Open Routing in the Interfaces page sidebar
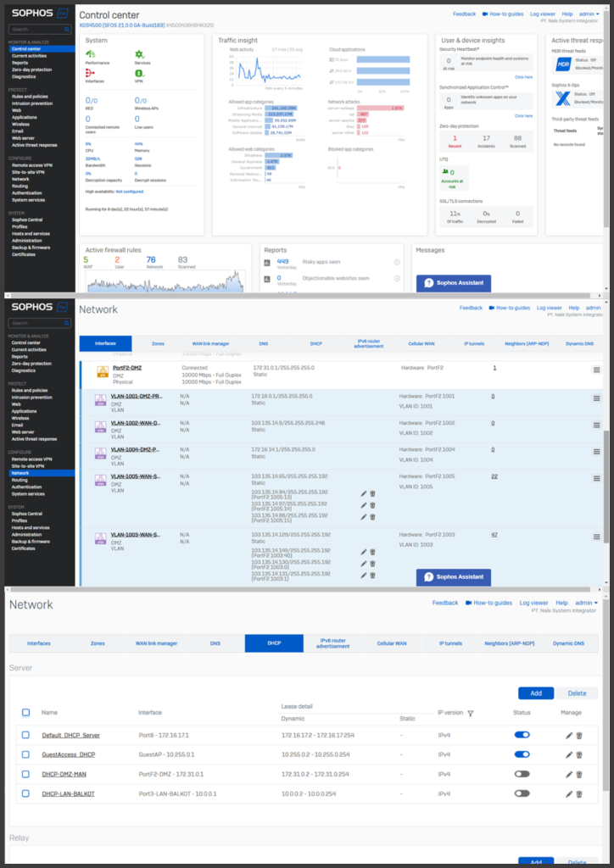 point(20,480)
